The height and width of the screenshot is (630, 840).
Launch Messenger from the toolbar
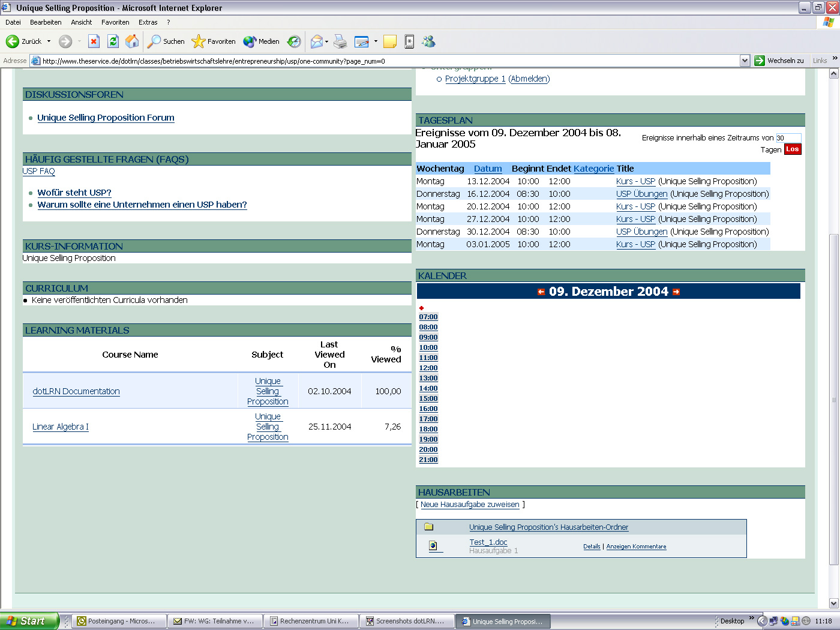point(428,41)
